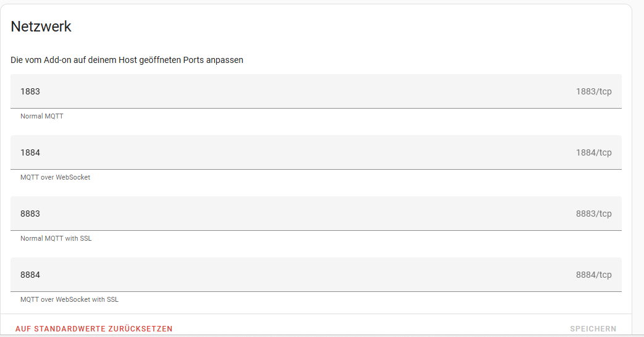
Task: Place cursor on entered value 8884
Action: point(30,275)
